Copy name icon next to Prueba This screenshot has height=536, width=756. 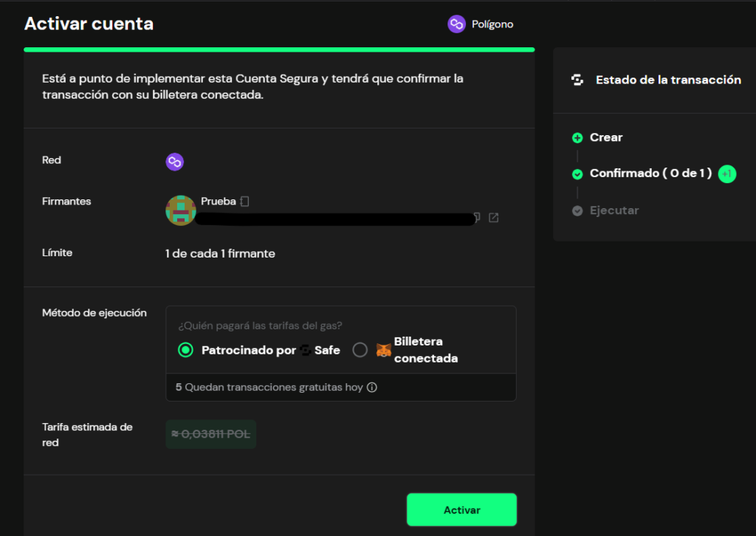click(x=244, y=202)
